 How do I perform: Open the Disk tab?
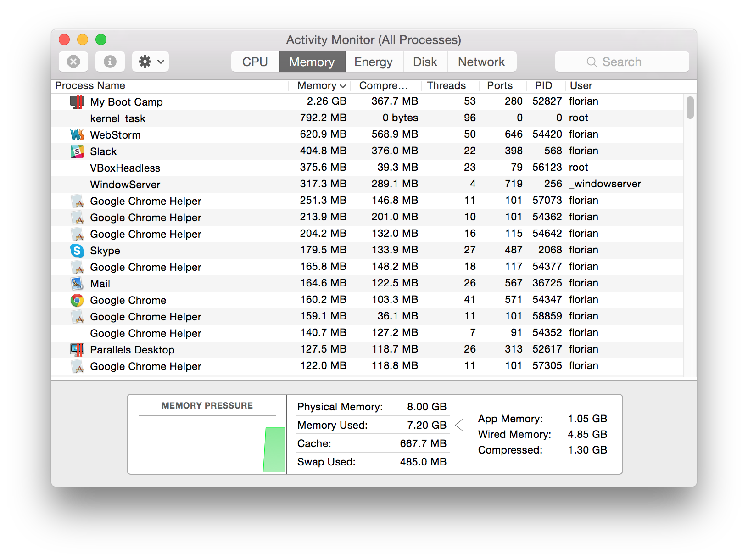click(425, 62)
